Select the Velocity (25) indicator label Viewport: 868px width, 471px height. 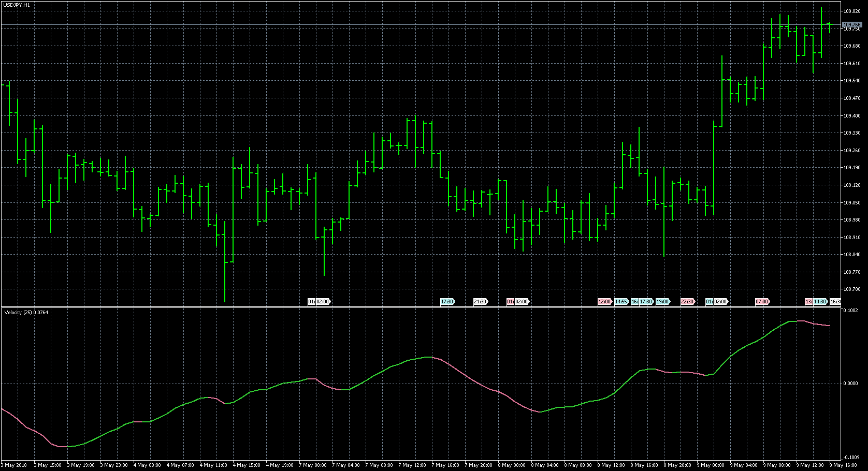coord(26,313)
